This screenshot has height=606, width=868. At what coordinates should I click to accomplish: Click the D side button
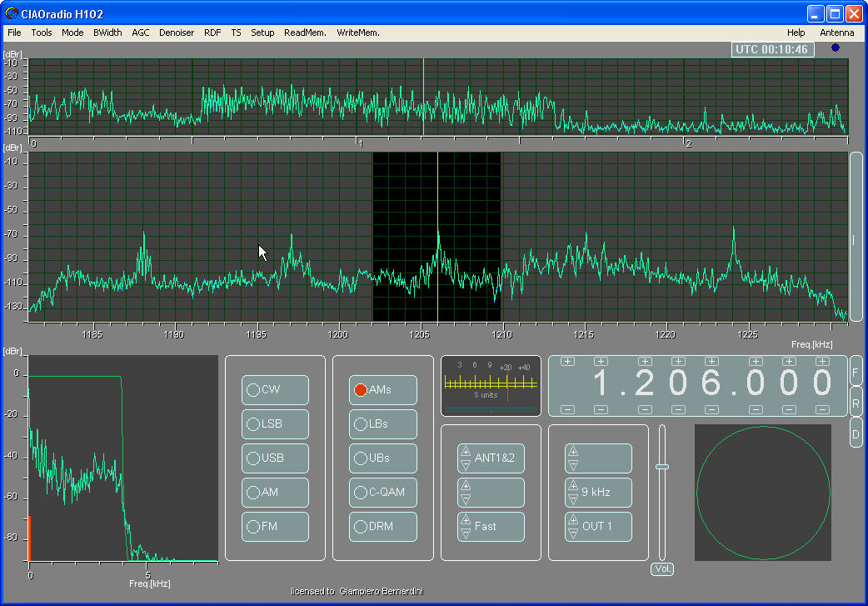[x=856, y=433]
